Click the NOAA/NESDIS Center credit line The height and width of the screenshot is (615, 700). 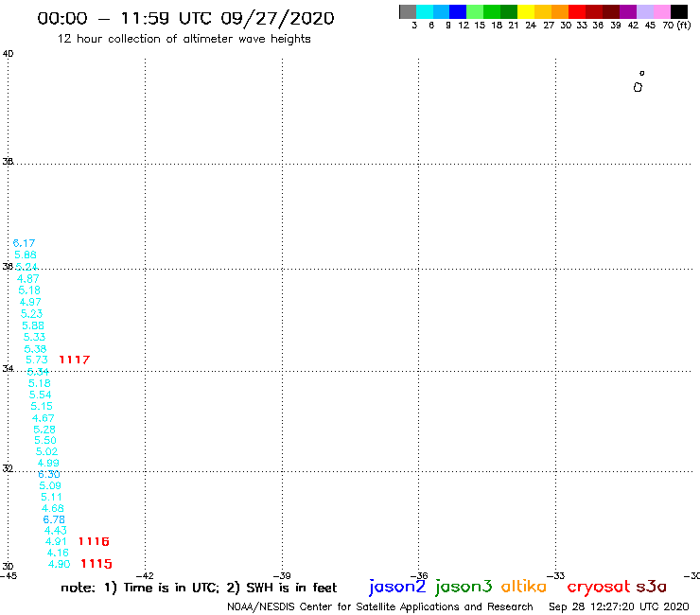[x=380, y=607]
